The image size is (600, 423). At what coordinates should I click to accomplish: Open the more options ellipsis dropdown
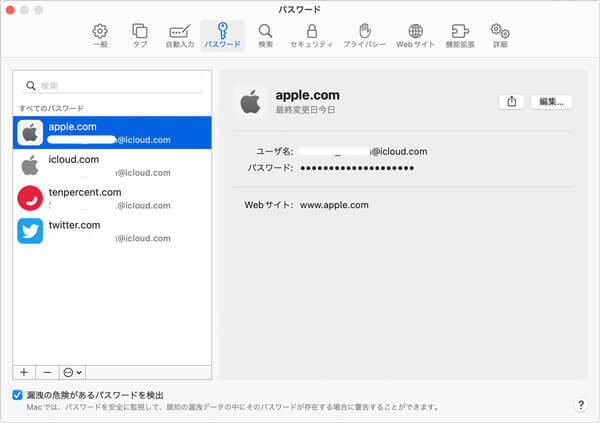(x=72, y=372)
